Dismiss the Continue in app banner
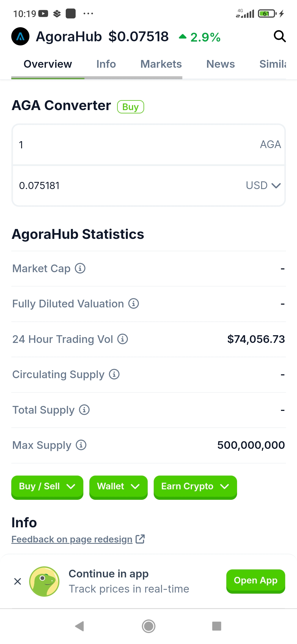 (x=18, y=581)
